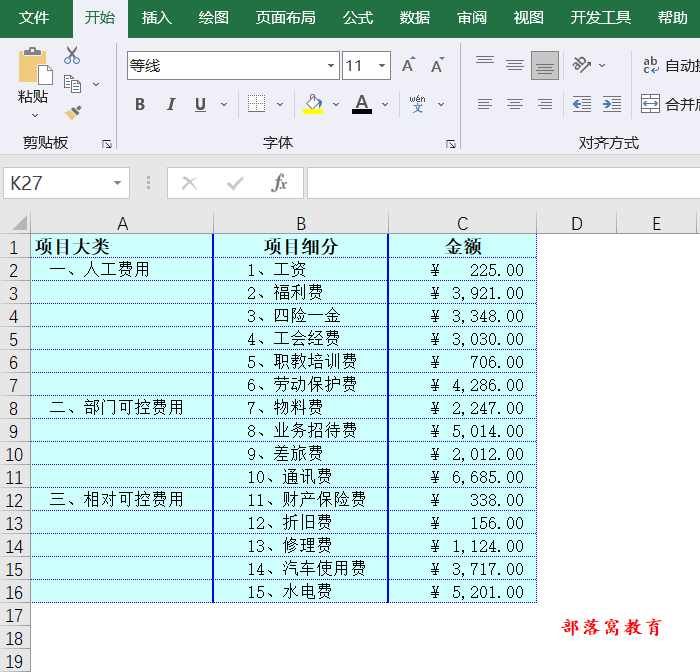Switch to the 插入 tab
The width and height of the screenshot is (700, 672).
point(156,18)
